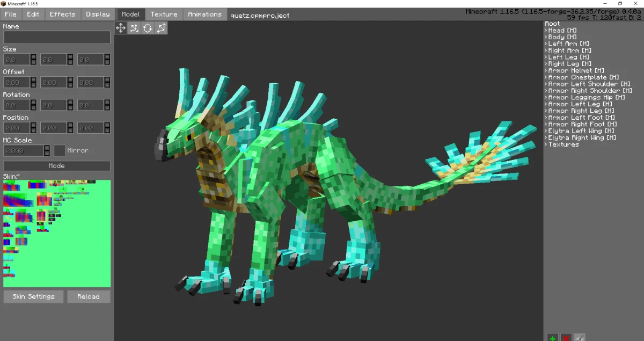The image size is (644, 341).
Task: Open the Display menu
Action: 98,14
